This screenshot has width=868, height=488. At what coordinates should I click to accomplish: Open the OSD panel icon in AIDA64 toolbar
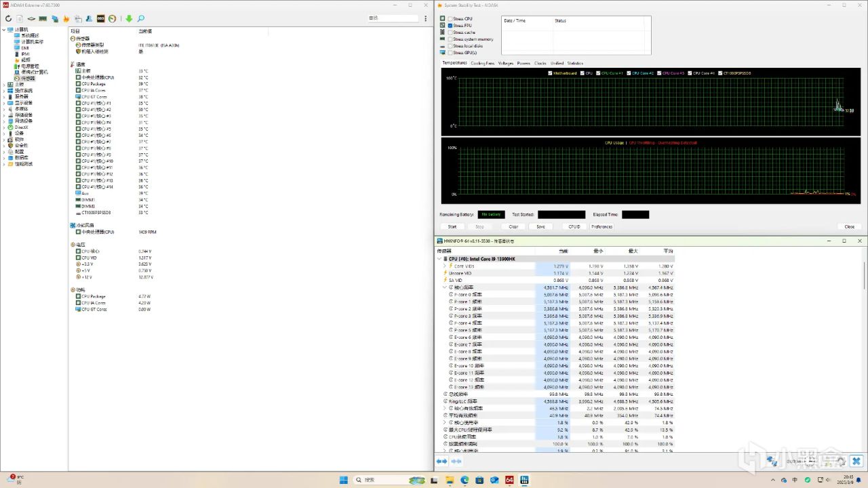[101, 18]
